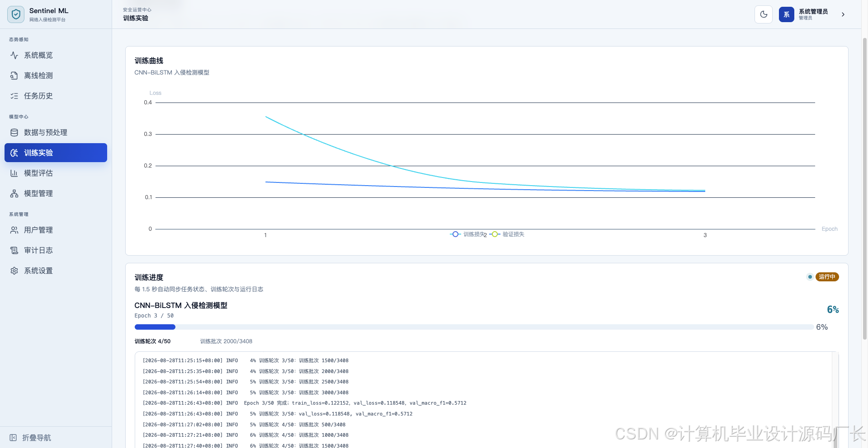Viewport: 868px width, 448px height.
Task: Click the 模型评估 bar chart icon
Action: click(x=14, y=173)
